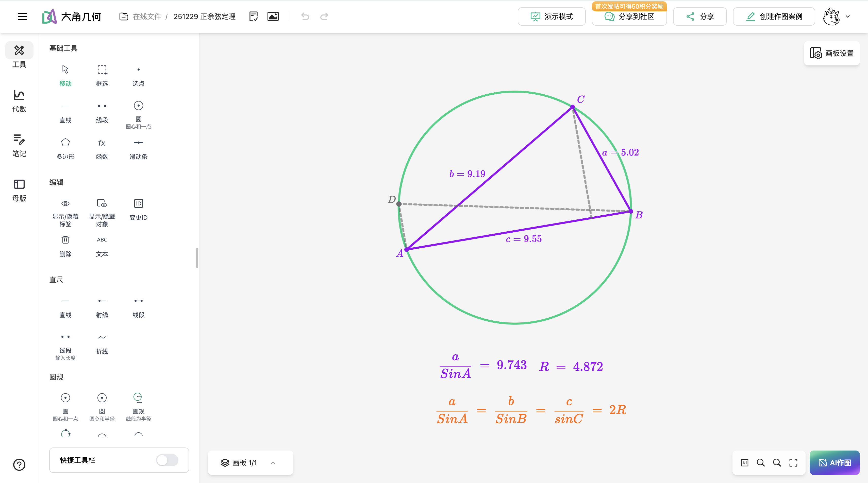Click the export image icon
868x483 pixels.
(x=273, y=16)
